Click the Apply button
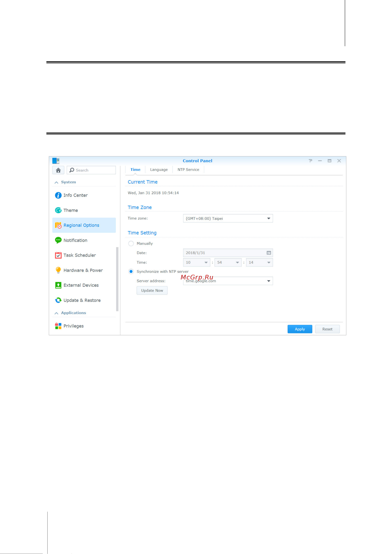The height and width of the screenshot is (554, 392). click(300, 329)
